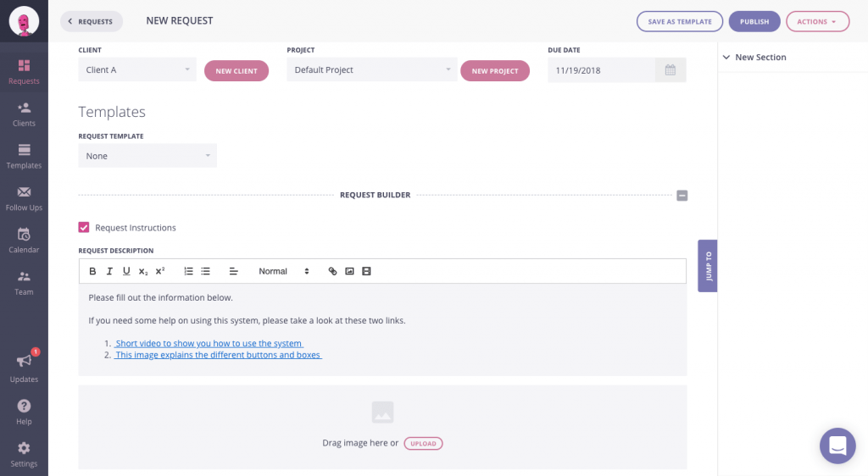Open the Request Template dropdown
Screen dimensions: 868x476
click(x=147, y=156)
